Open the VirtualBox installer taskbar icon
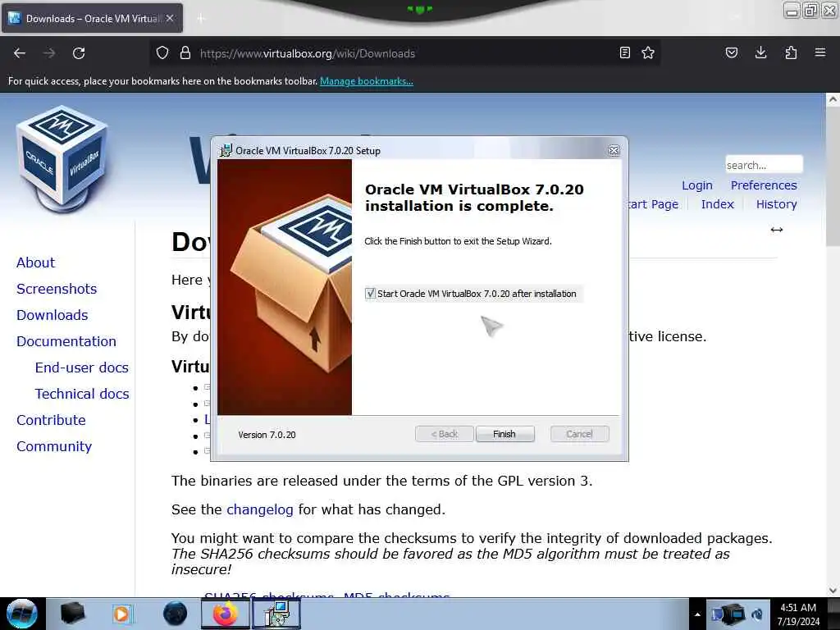This screenshot has height=630, width=840. 277,614
